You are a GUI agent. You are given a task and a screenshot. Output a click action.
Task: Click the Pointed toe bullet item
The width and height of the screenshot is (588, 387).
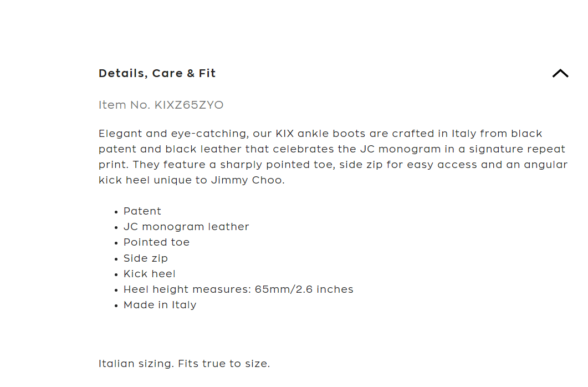click(x=156, y=242)
